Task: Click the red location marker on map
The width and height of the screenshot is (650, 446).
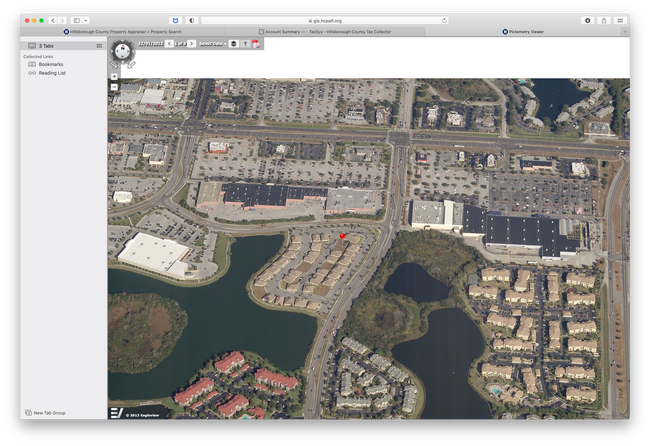Action: click(x=342, y=236)
